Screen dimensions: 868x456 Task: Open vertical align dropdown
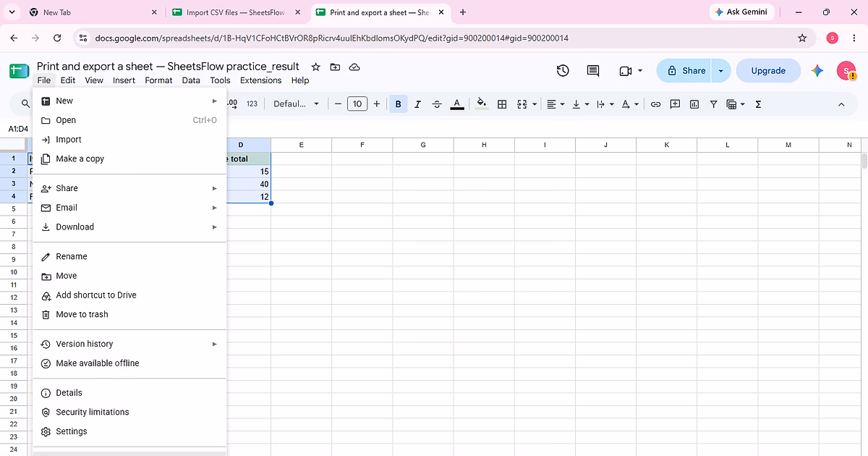580,104
